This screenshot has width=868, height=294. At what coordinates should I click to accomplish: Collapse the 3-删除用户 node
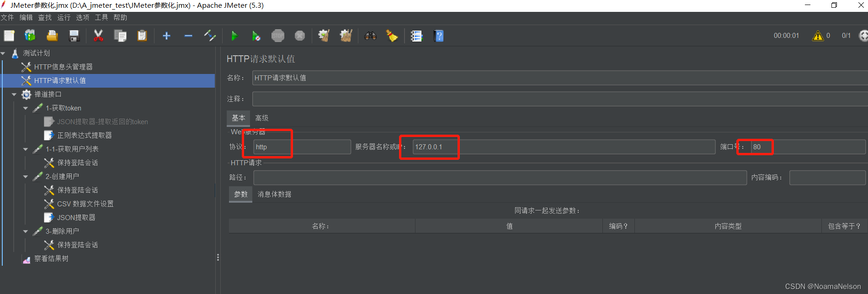(26, 231)
